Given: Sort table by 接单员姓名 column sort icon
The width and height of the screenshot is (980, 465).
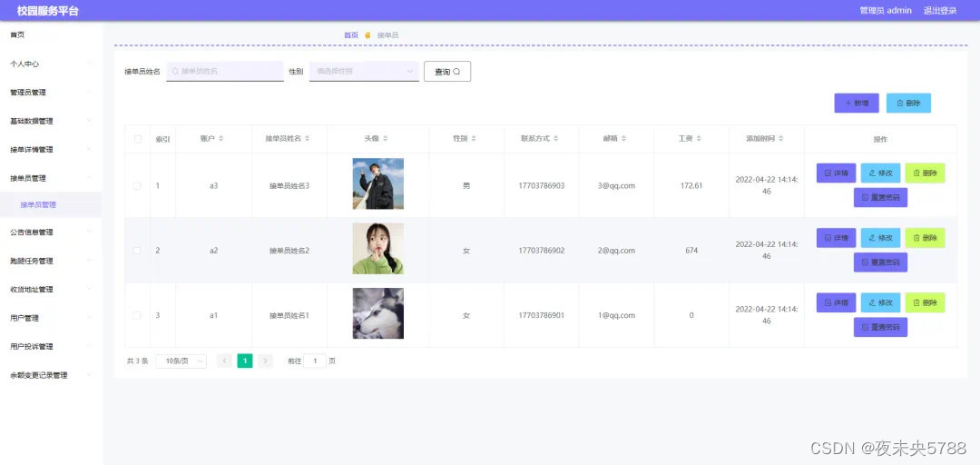Looking at the screenshot, I should pos(307,139).
